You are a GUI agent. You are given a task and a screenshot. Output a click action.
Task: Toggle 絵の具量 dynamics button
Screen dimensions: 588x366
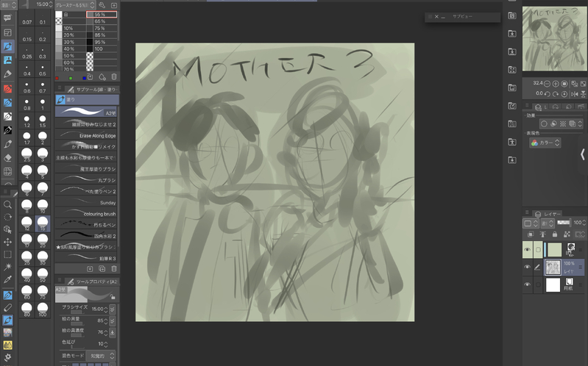(112, 320)
